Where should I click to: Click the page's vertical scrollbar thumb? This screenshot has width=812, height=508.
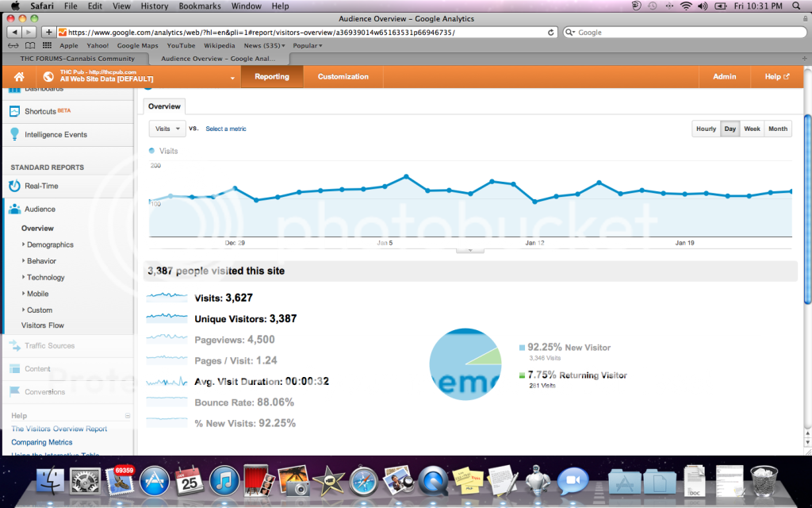click(807, 210)
